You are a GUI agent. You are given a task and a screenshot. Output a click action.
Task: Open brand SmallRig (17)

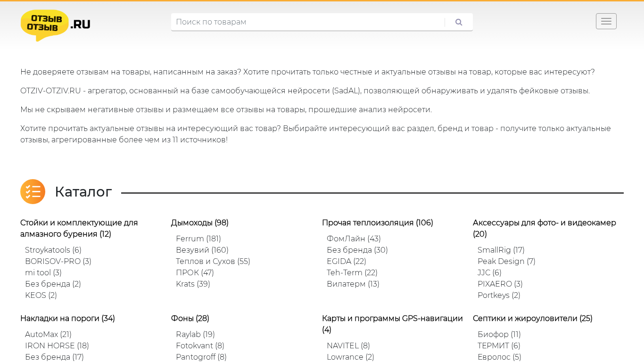pyautogui.click(x=501, y=250)
